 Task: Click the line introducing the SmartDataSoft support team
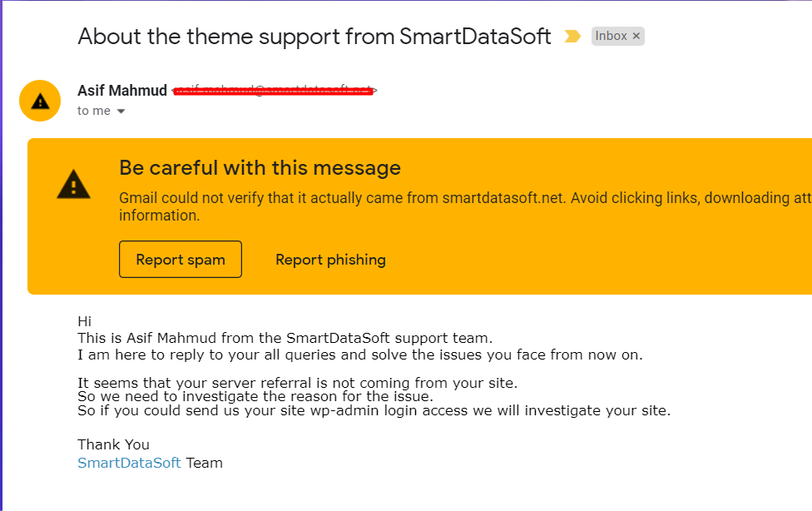click(285, 338)
